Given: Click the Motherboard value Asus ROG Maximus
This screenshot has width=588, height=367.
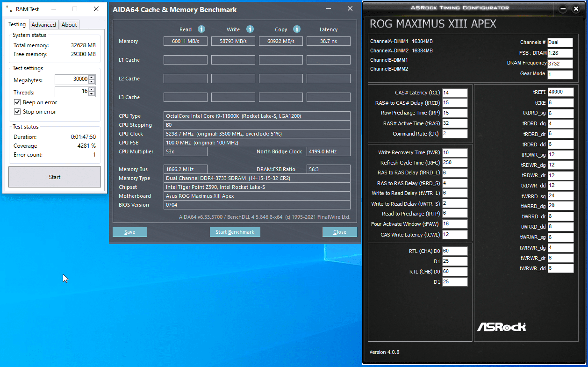Looking at the screenshot, I should [257, 196].
